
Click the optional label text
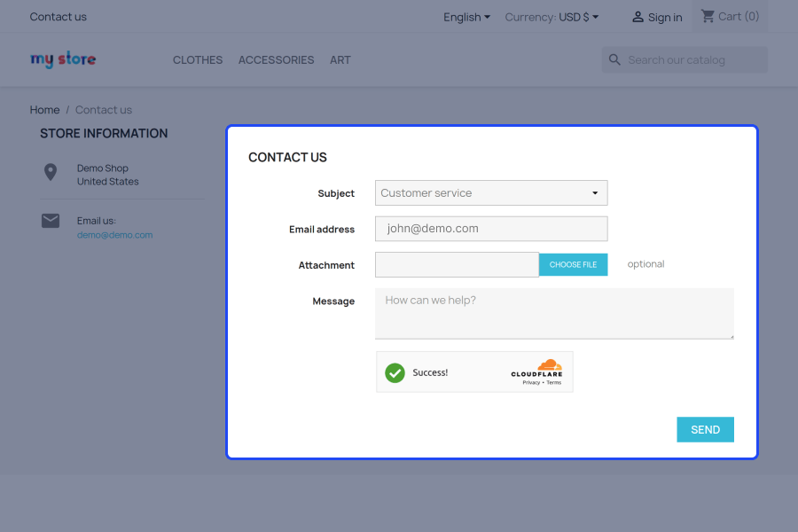pyautogui.click(x=645, y=264)
